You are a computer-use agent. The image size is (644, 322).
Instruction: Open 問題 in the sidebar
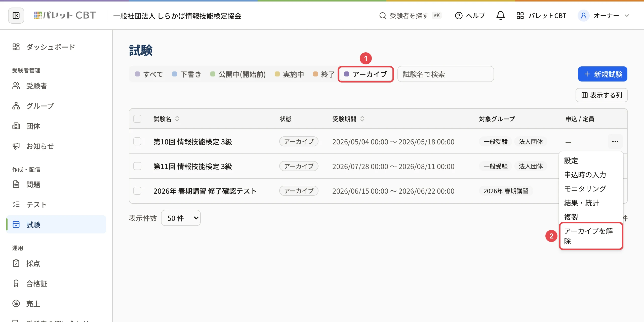(x=56, y=184)
